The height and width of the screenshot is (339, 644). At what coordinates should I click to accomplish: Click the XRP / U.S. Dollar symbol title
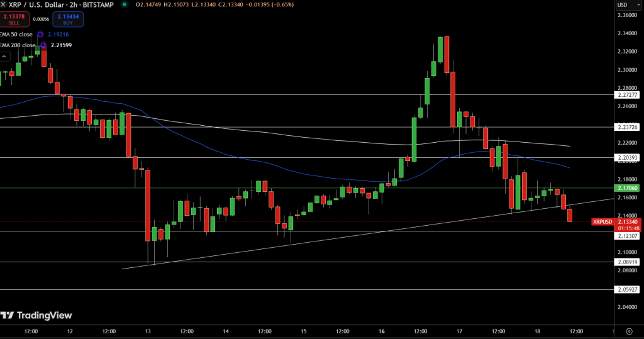click(x=60, y=4)
